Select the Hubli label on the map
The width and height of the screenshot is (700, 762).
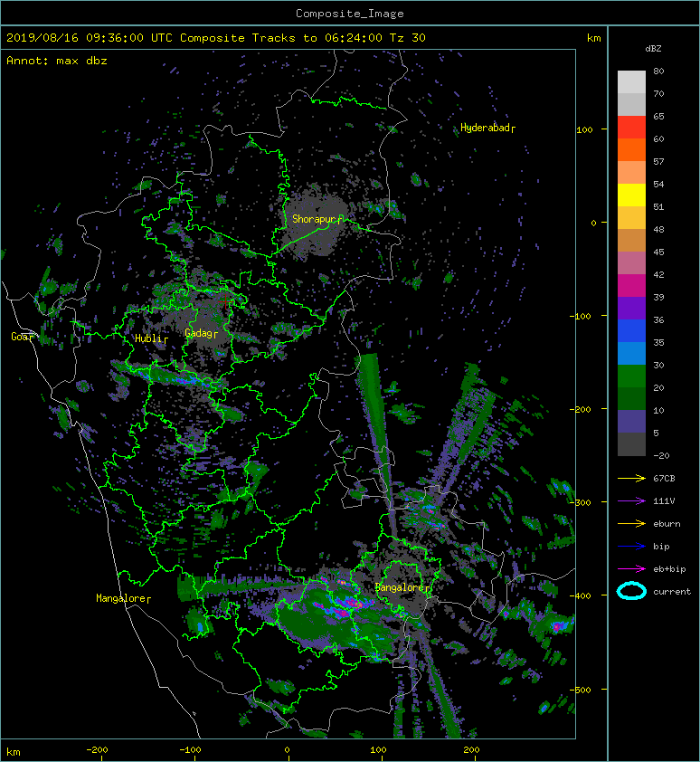[x=148, y=338]
